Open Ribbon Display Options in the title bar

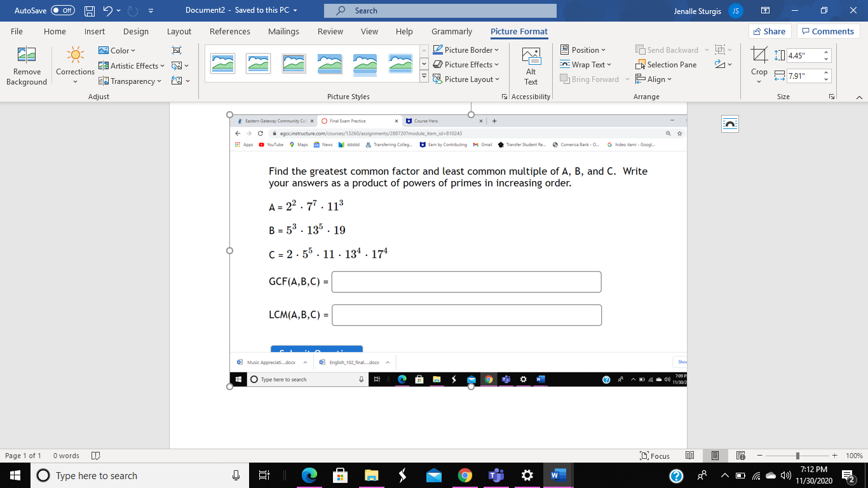click(766, 11)
